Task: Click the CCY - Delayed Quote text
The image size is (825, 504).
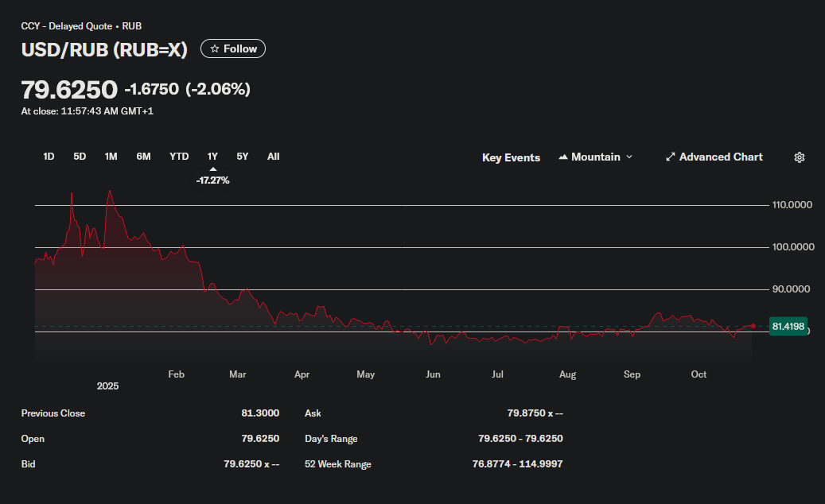Action: tap(66, 26)
